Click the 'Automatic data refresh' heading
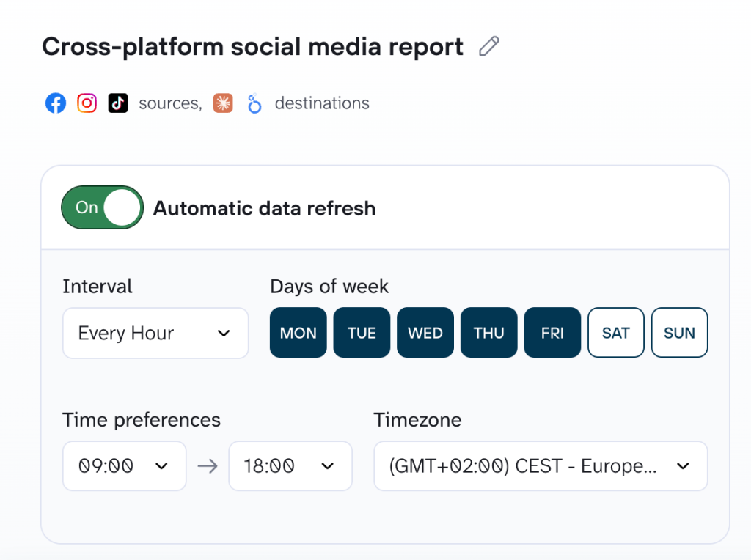Viewport: 751px width, 560px height. (264, 208)
